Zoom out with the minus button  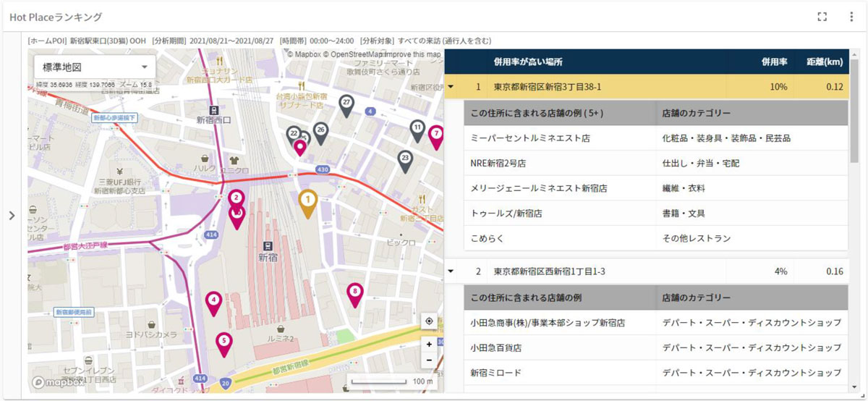[x=429, y=360]
